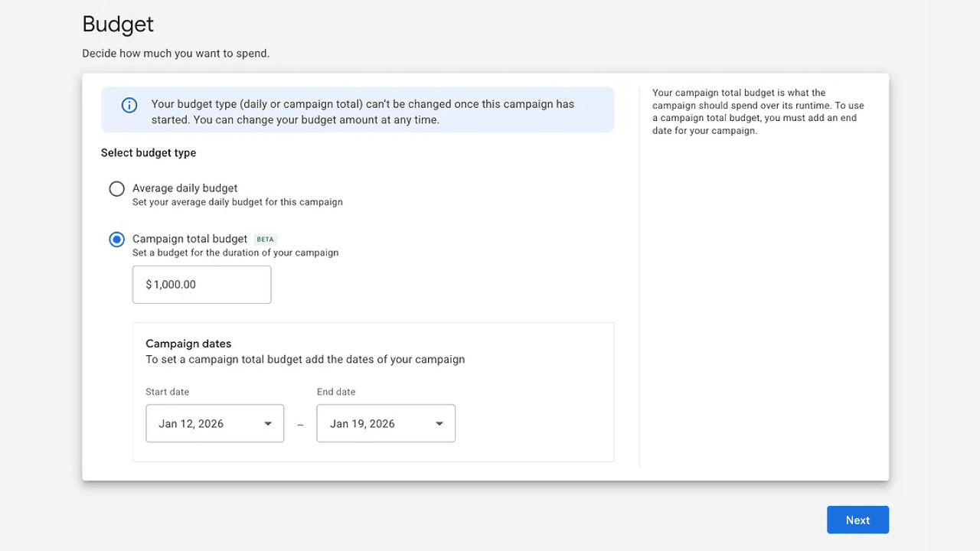Click the 'Start date' field label
Viewport: 980px width, 551px height.
(x=167, y=392)
